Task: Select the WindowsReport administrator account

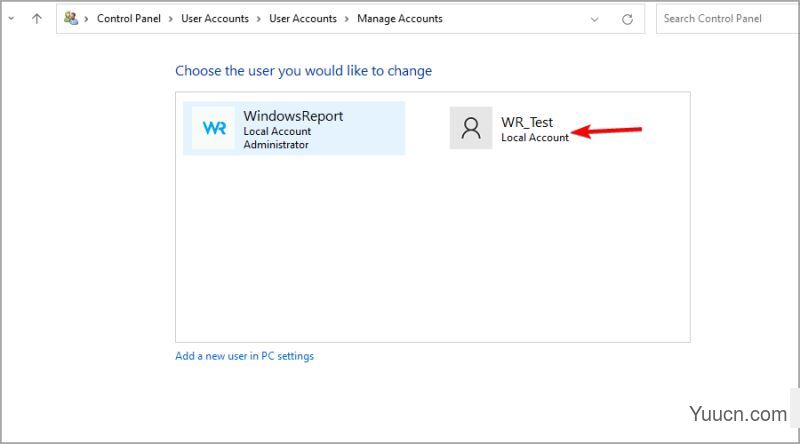Action: pyautogui.click(x=294, y=129)
